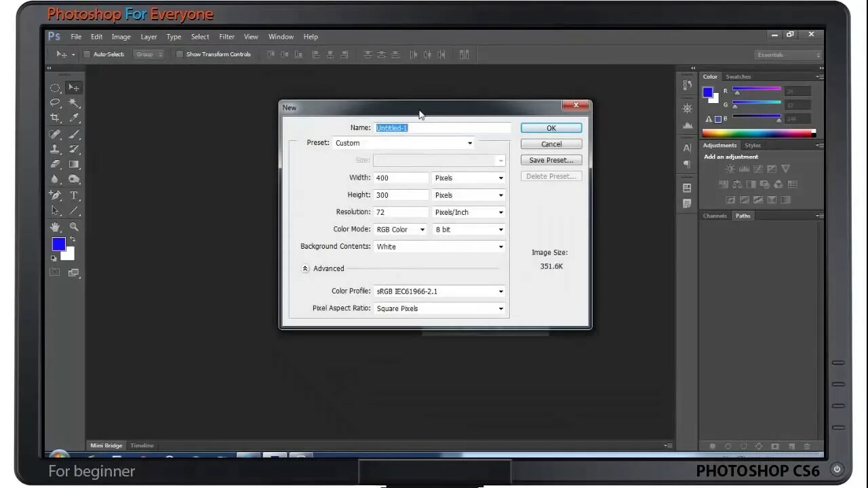Click the R color slider
The height and width of the screenshot is (488, 868).
tap(756, 89)
